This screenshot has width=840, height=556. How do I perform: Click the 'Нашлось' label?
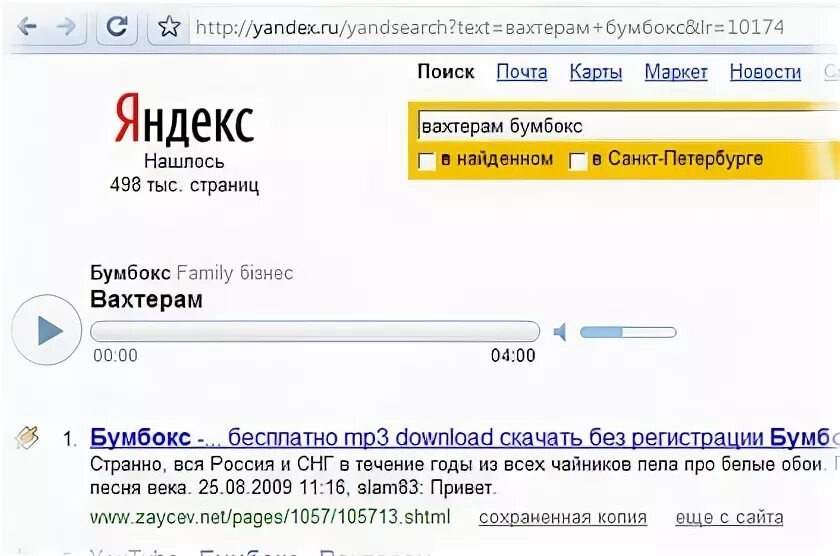(184, 161)
